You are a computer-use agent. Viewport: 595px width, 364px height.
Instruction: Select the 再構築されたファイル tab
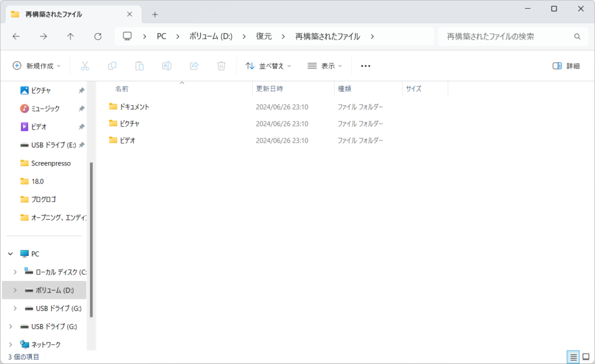coord(64,15)
